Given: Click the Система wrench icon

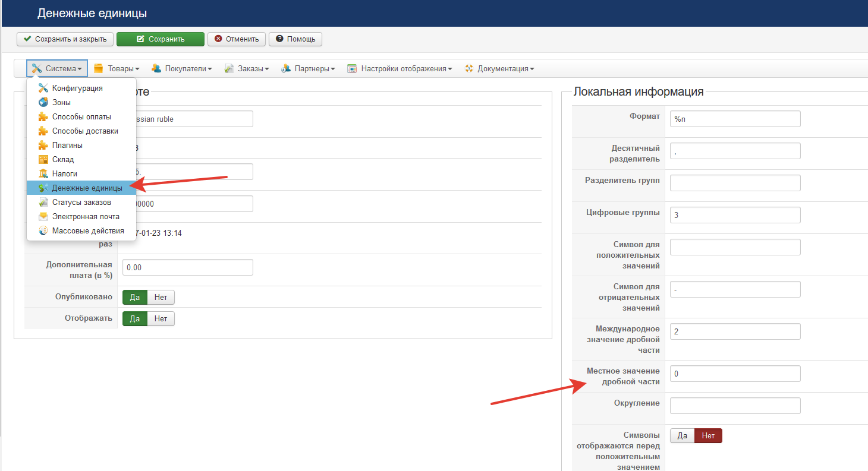Looking at the screenshot, I should [x=37, y=68].
